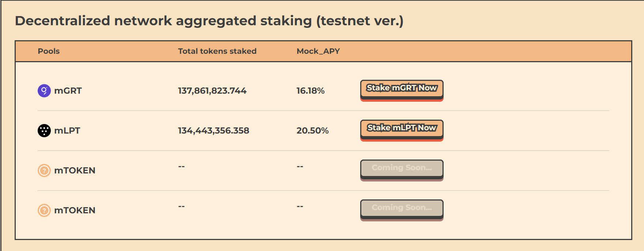Click the question-mark icon of lower mTOKEN row
The width and height of the screenshot is (644, 251).
pos(44,210)
